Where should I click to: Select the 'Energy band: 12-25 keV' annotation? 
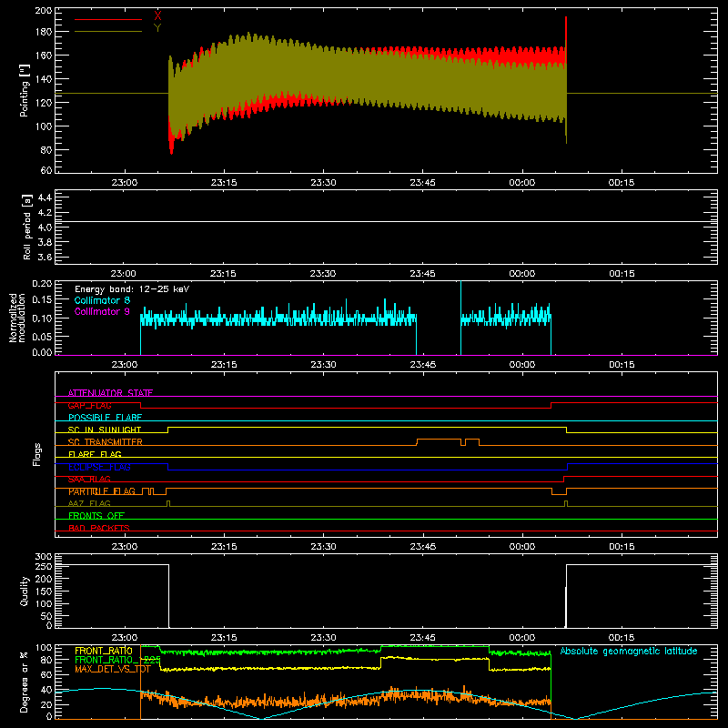coord(132,289)
